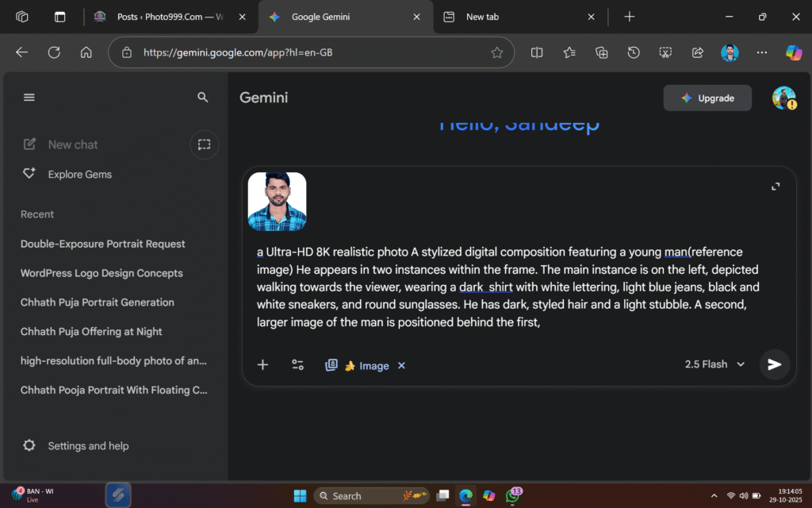Open the sidebar hamburger menu
Image resolution: width=812 pixels, height=508 pixels.
[29, 97]
